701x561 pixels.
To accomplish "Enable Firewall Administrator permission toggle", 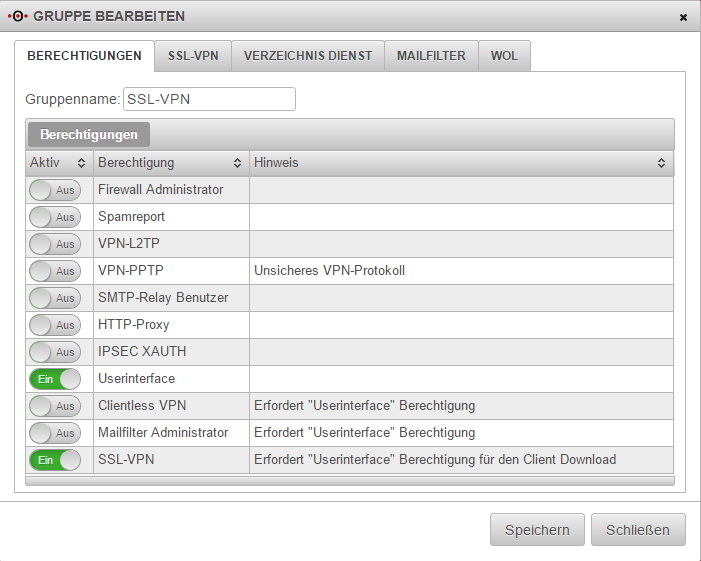I will [54, 190].
